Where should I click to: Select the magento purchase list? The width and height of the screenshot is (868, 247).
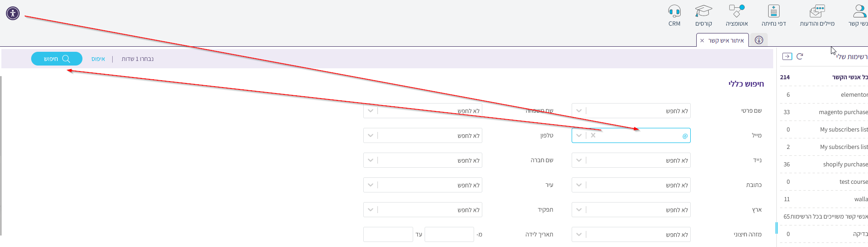(843, 112)
